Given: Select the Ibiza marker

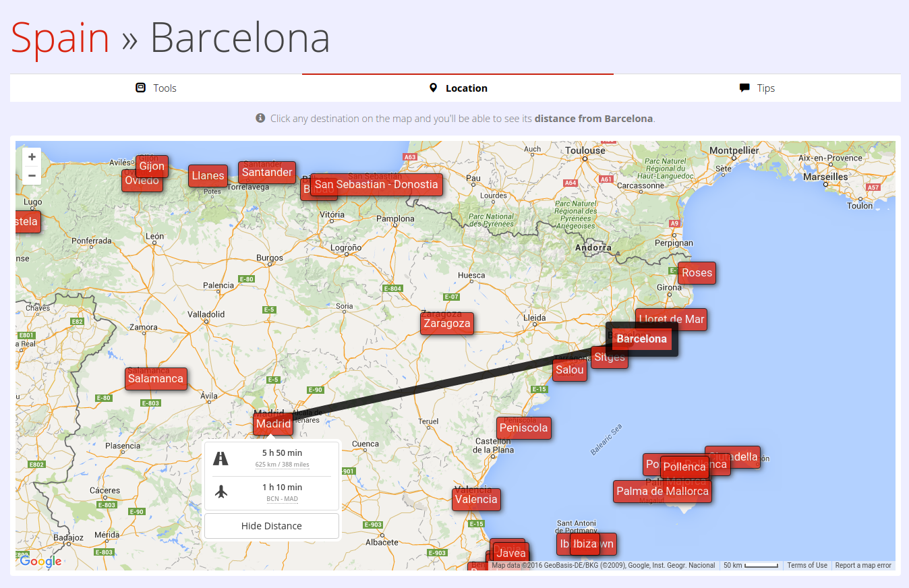Looking at the screenshot, I should [x=585, y=544].
